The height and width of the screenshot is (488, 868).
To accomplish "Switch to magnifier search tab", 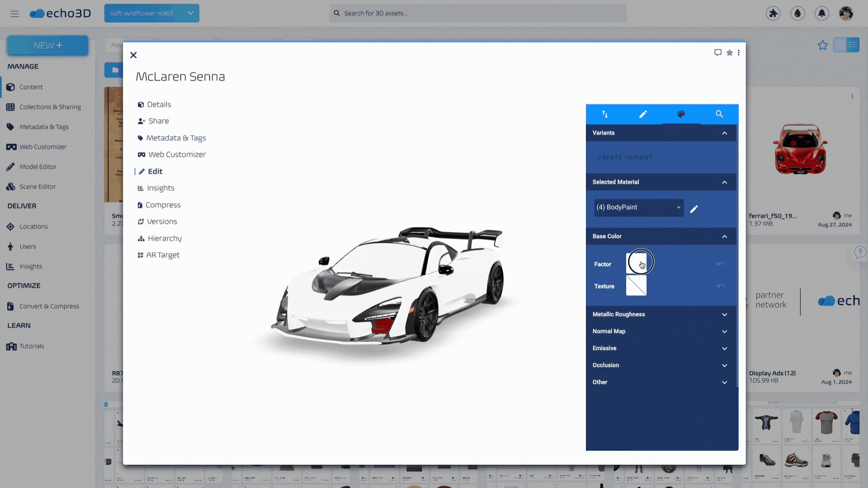I will 719,114.
